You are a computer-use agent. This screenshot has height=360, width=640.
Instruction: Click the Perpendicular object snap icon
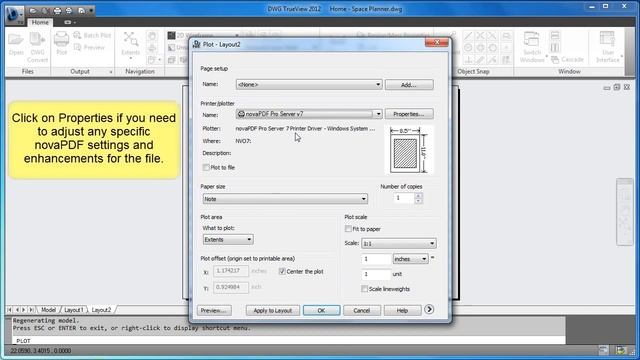click(x=468, y=60)
